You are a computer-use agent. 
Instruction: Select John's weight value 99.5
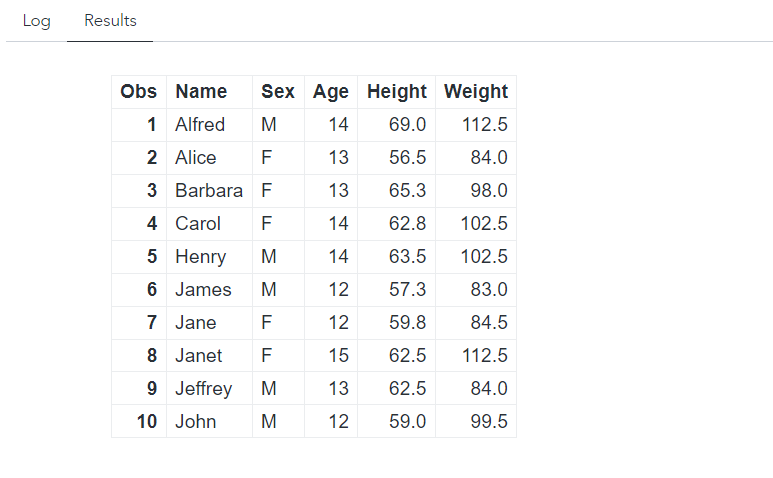coord(486,422)
